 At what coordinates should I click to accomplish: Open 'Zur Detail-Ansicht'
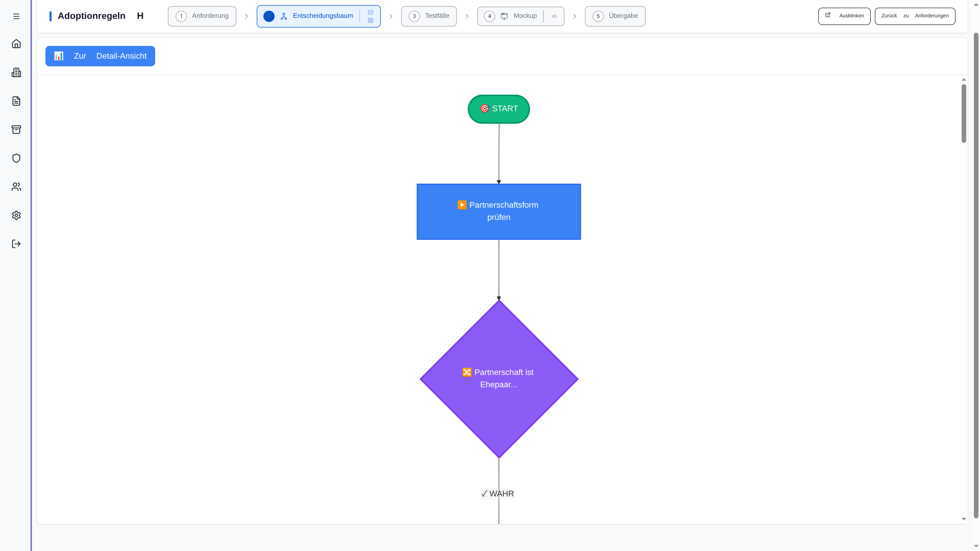100,56
